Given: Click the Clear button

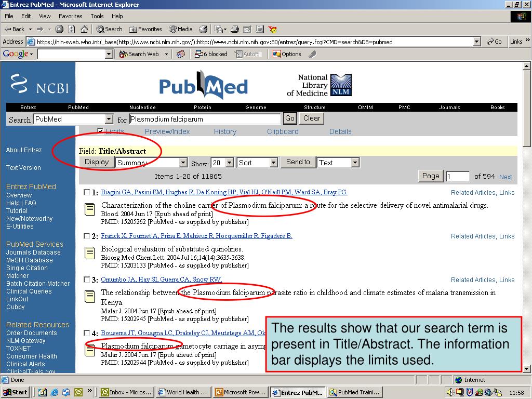Looking at the screenshot, I should tap(312, 118).
